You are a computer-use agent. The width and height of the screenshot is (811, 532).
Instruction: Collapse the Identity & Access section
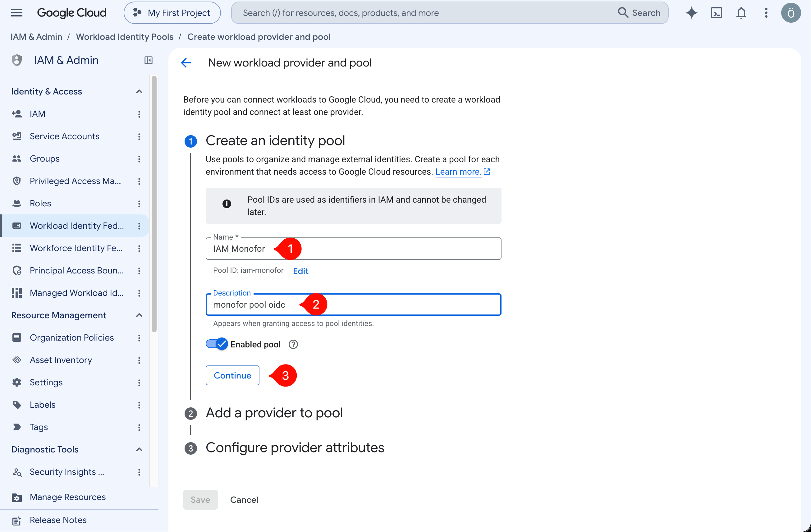click(x=139, y=92)
